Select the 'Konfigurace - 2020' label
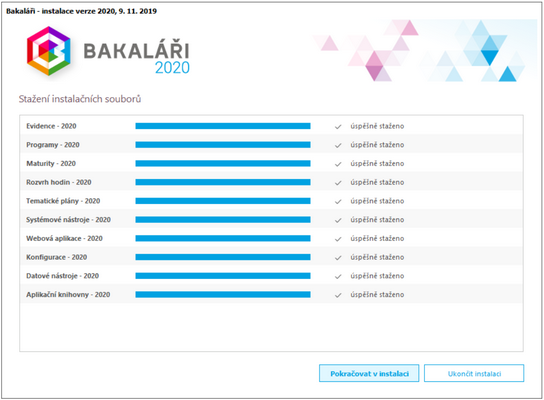Screen dimensions: 544x400 [57, 257]
